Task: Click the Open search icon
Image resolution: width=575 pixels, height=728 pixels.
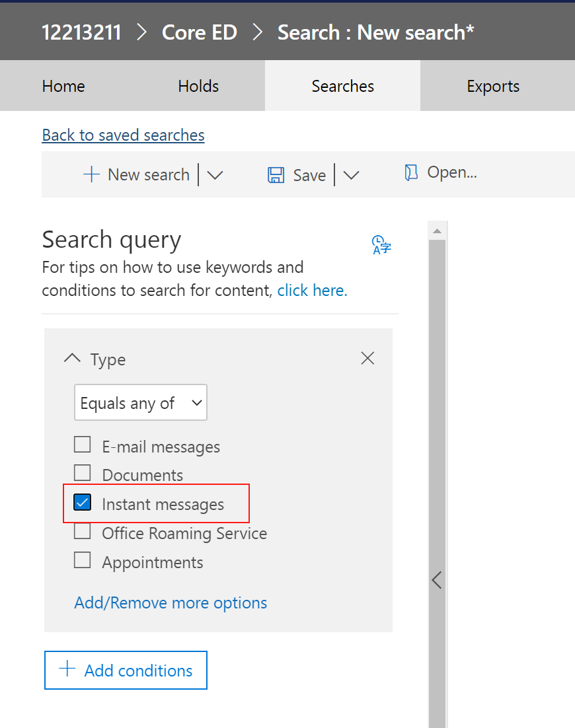Action: coord(411,173)
